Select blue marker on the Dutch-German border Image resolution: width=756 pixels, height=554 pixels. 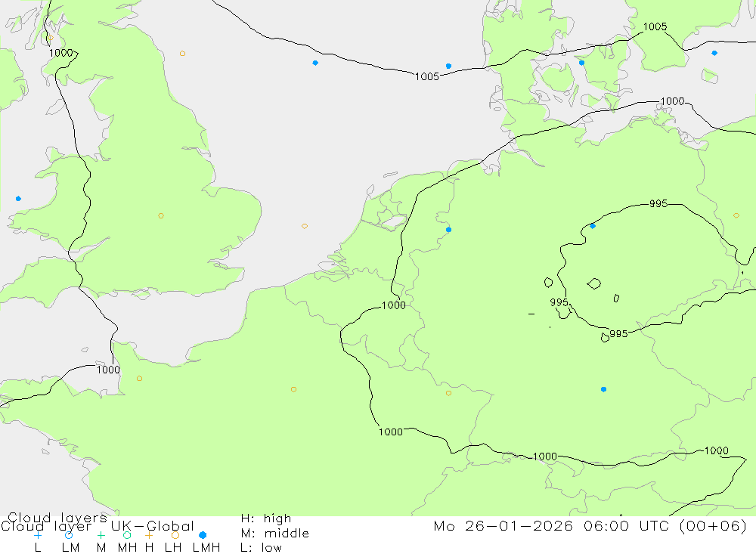pyautogui.click(x=449, y=230)
